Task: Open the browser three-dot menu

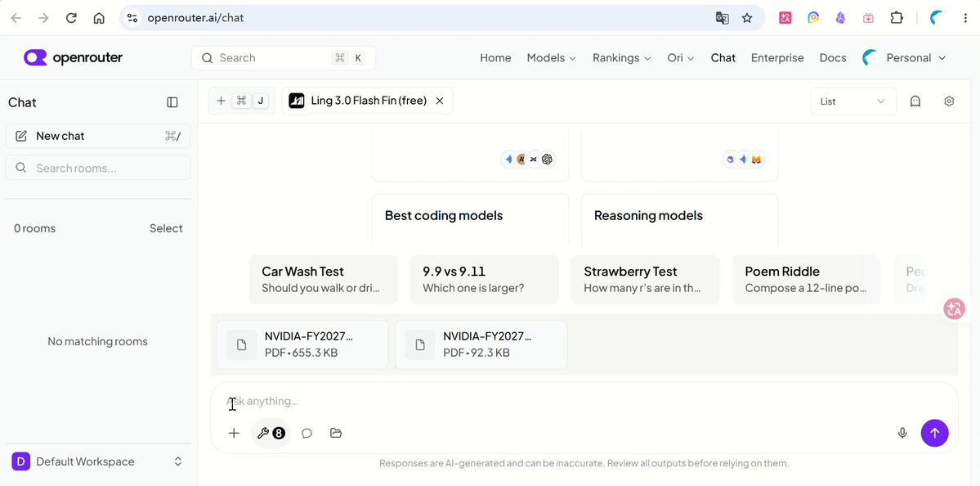Action: [965, 18]
